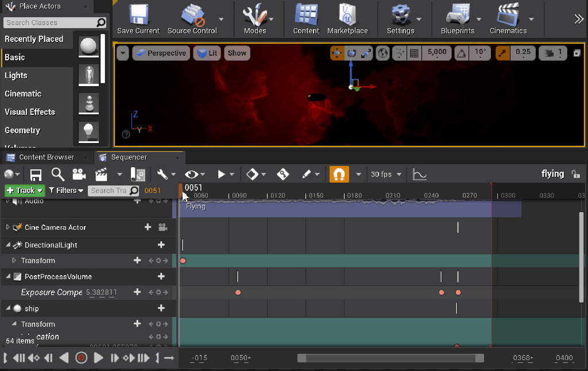Open the Cinematics clapperboard menu
This screenshot has height=371, width=588.
[x=508, y=15]
